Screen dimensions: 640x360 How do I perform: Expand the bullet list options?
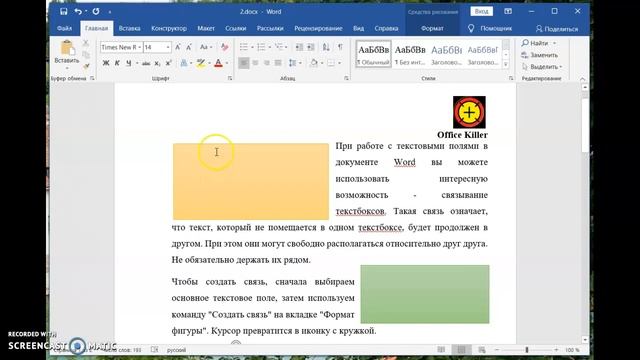tap(252, 47)
